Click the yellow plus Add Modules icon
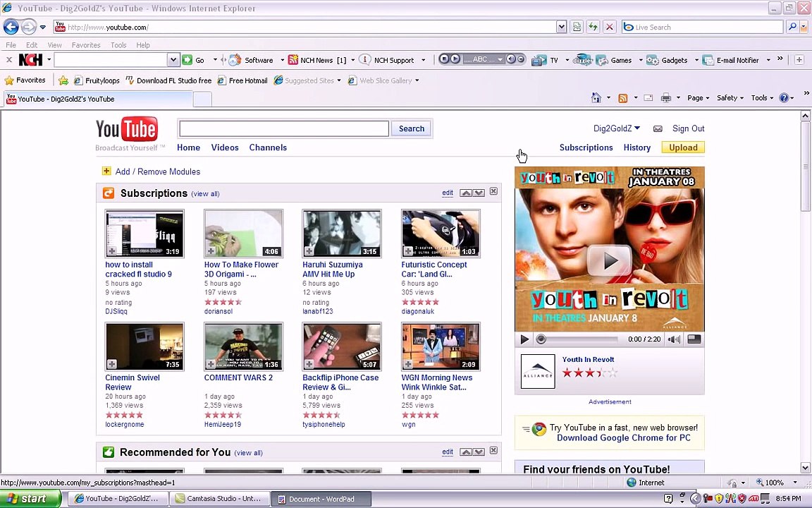The image size is (812, 508). (106, 171)
